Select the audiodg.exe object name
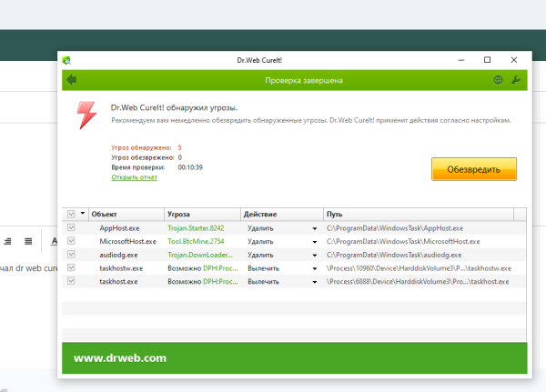The width and height of the screenshot is (546, 392). coord(118,255)
